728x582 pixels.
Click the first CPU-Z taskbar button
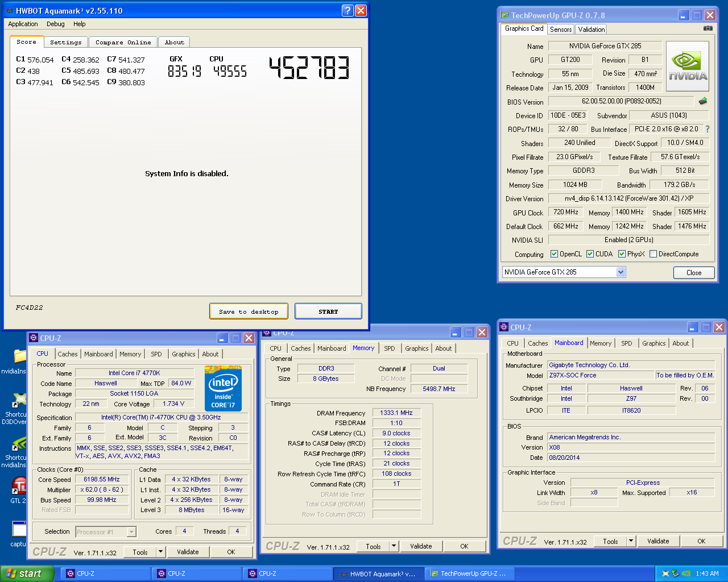click(x=105, y=573)
